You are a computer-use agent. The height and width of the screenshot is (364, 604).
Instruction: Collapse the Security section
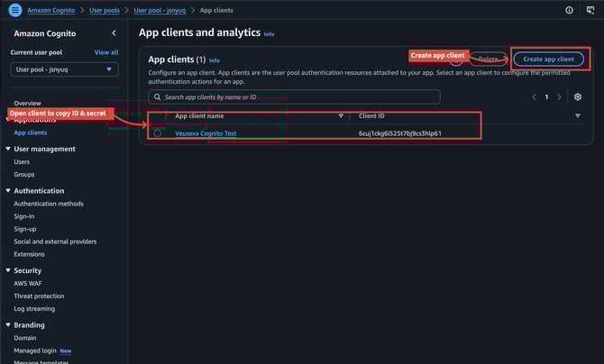[x=8, y=270]
